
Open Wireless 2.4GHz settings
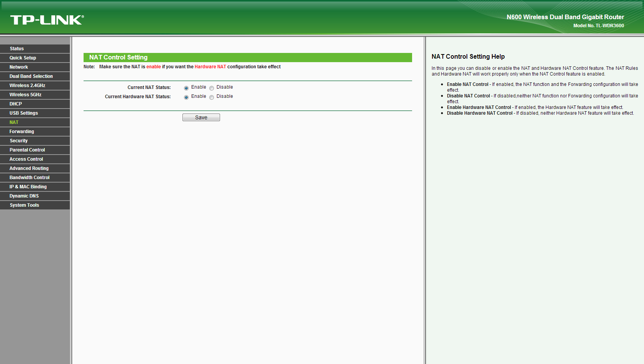(x=35, y=86)
